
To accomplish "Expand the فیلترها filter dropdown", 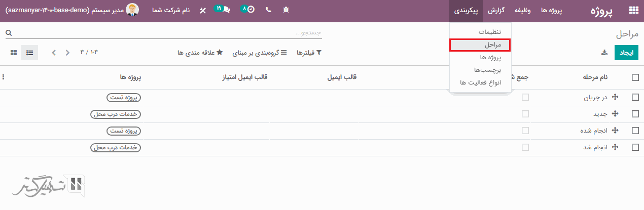I will pos(309,53).
